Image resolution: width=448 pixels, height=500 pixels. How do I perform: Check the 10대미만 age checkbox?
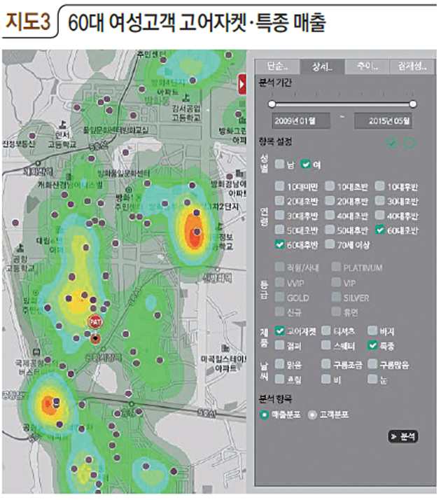279,186
